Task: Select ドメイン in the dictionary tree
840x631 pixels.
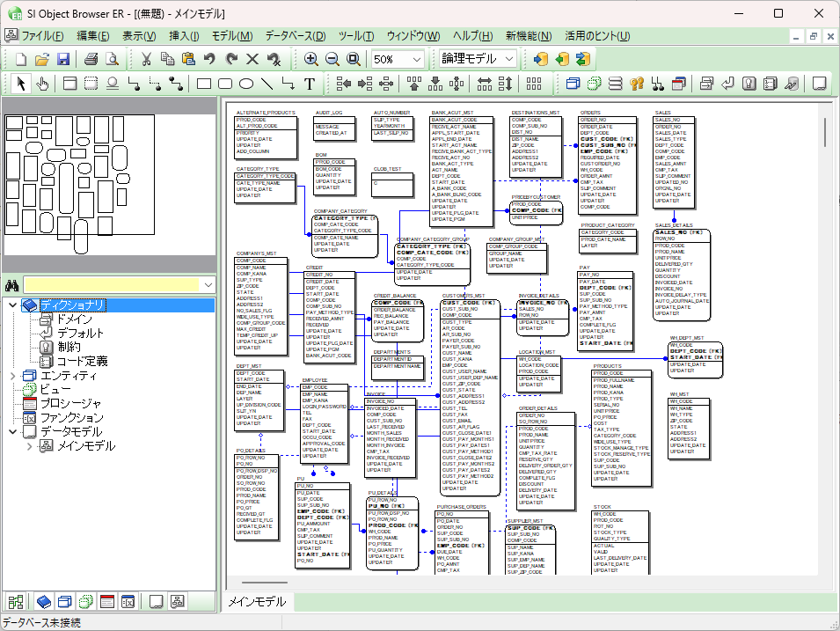Action: [x=75, y=319]
